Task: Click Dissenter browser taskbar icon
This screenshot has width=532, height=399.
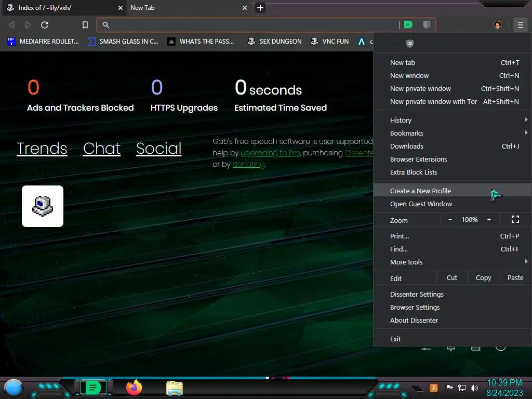Action: [94, 388]
